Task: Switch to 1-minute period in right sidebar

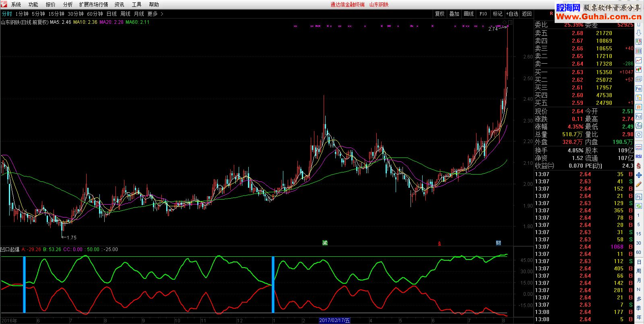Action: coord(639,215)
